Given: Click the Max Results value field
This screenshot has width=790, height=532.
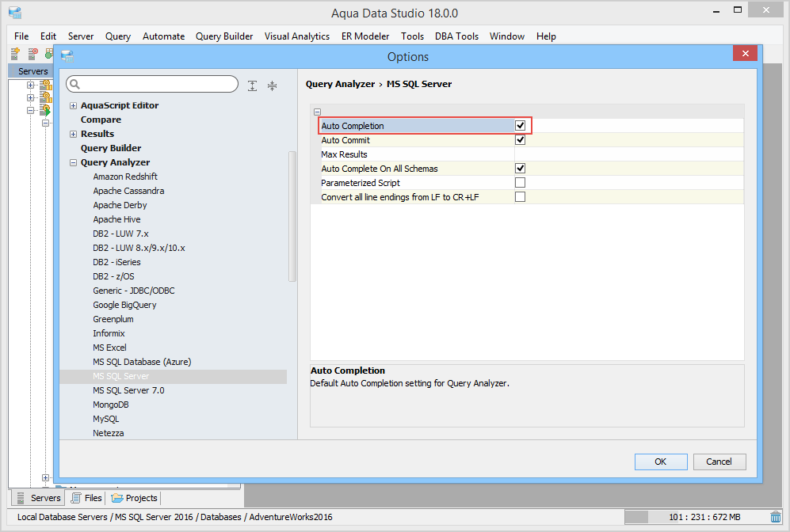Looking at the screenshot, I should (x=629, y=154).
